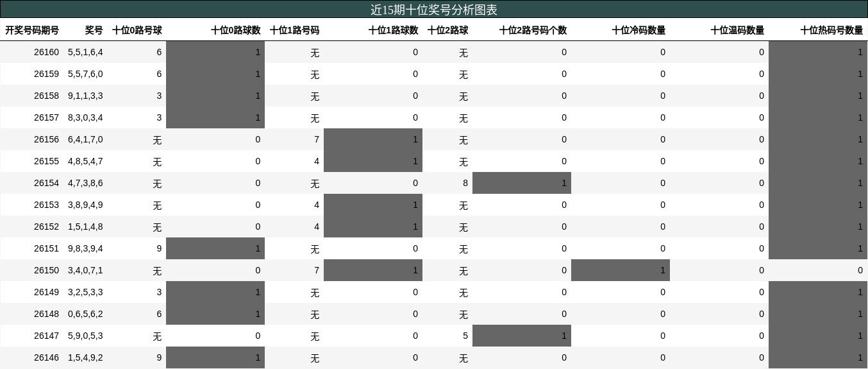The height and width of the screenshot is (369, 868).
Task: Click winning numbers 4,7,3,8,6
Action: coord(85,183)
